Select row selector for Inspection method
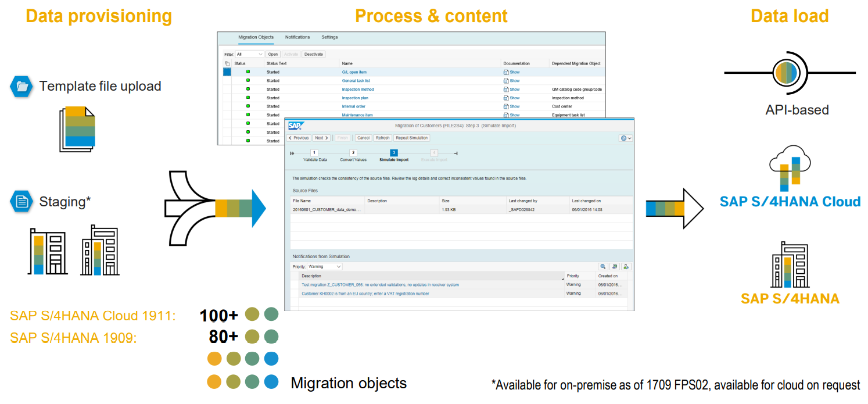868x404 pixels. tap(227, 90)
